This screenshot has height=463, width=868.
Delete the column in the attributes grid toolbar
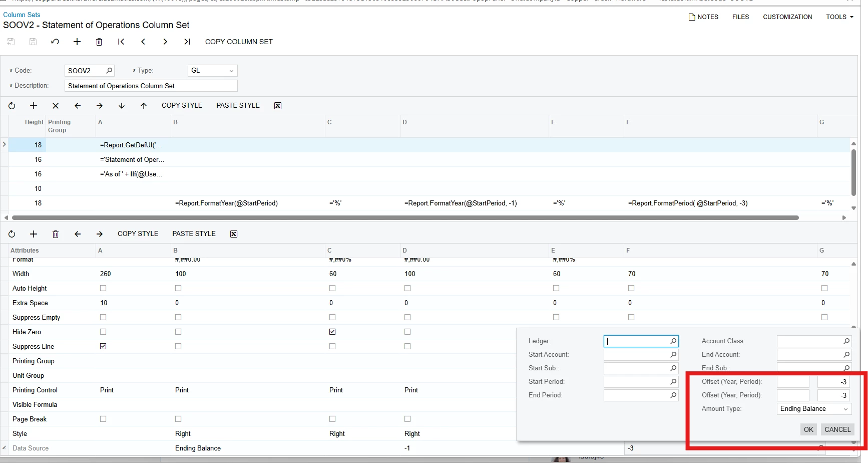point(56,234)
